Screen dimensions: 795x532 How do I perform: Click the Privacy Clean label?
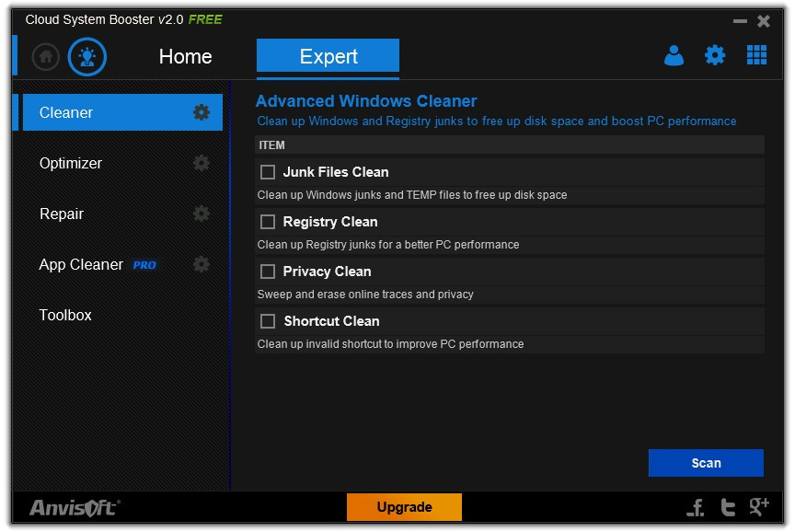click(327, 272)
